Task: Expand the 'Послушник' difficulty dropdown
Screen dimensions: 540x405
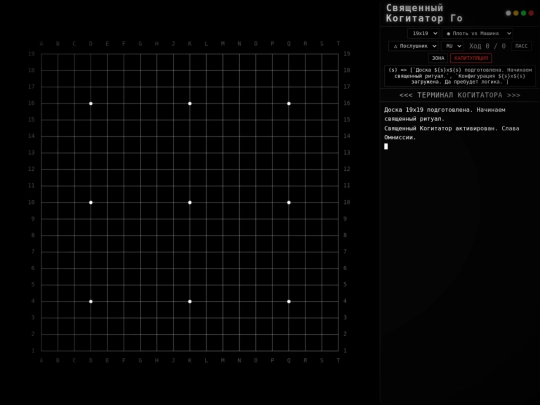Action: (x=413, y=46)
